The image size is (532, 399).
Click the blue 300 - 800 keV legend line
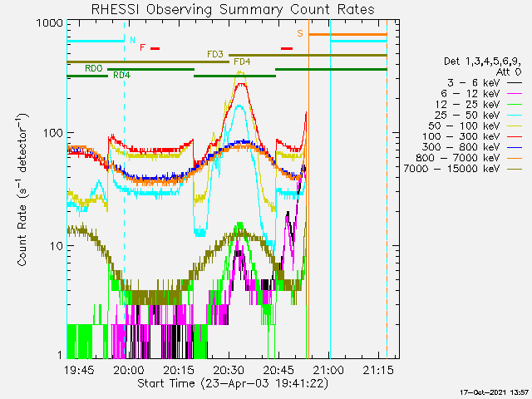click(515, 147)
